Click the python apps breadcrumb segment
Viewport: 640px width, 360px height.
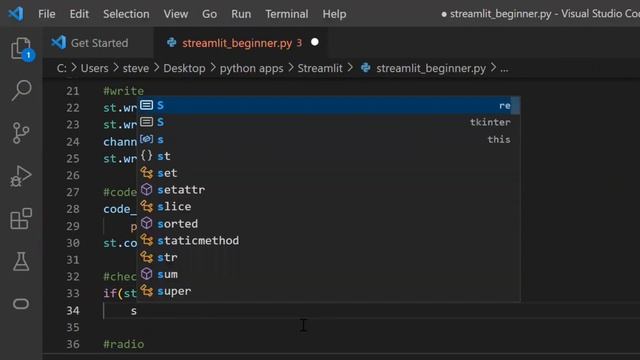tap(251, 68)
